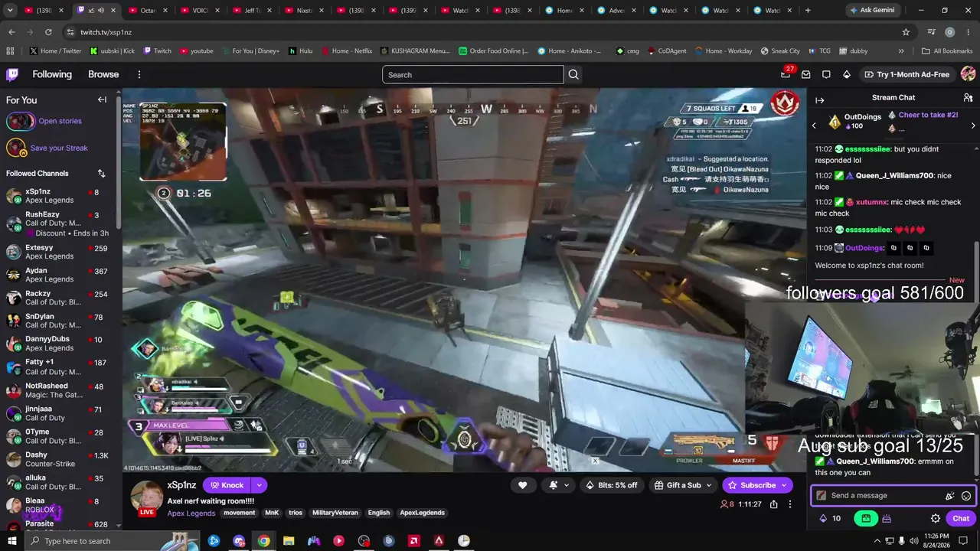Expand the Gift a Sub dropdown
The width and height of the screenshot is (980, 551).
point(709,485)
